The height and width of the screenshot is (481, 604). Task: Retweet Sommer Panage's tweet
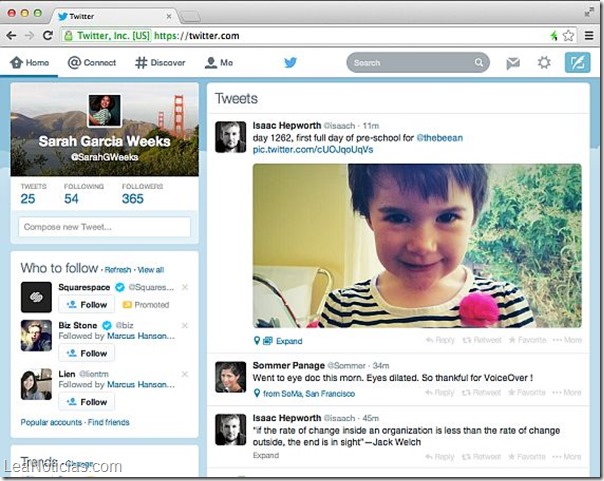pyautogui.click(x=482, y=392)
